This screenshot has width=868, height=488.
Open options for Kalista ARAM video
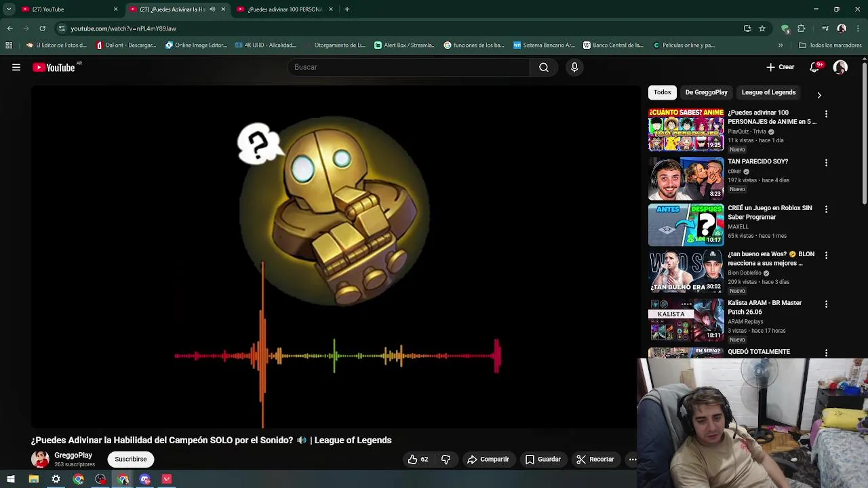[826, 304]
